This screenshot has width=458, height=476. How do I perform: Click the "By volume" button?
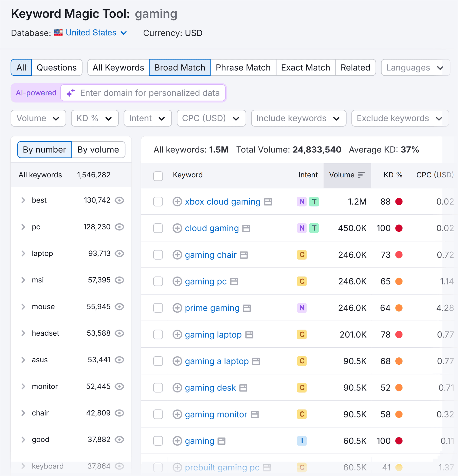(98, 150)
